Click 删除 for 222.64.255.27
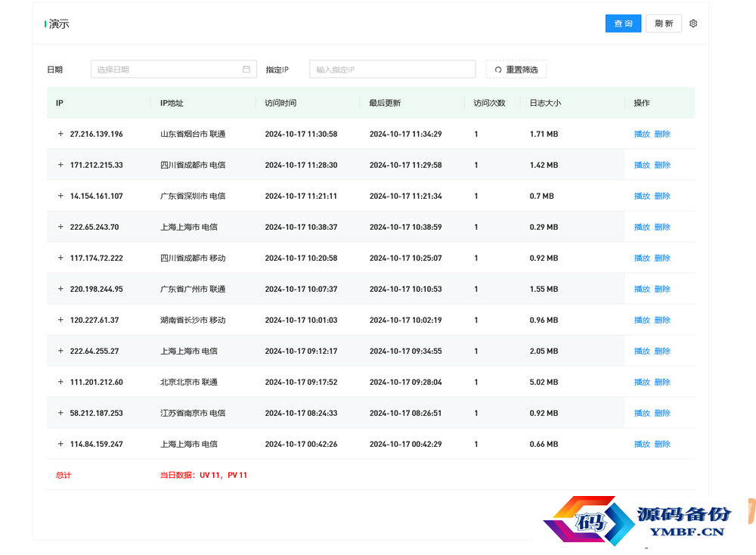Image resolution: width=756 pixels, height=555 pixels. 662,351
